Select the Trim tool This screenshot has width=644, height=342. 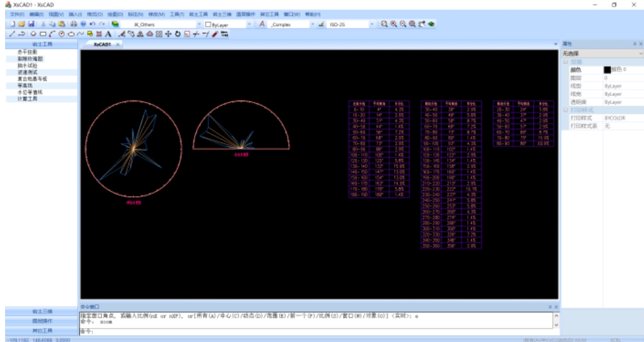196,34
